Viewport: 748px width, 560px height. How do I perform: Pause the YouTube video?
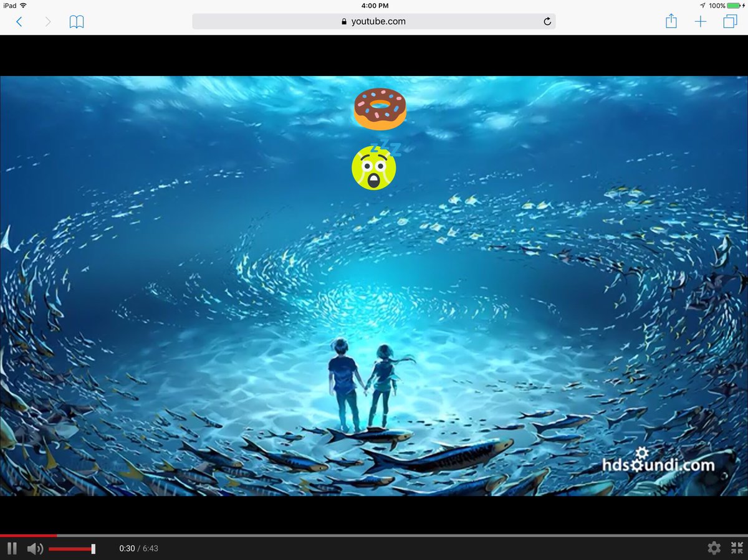tap(12, 548)
